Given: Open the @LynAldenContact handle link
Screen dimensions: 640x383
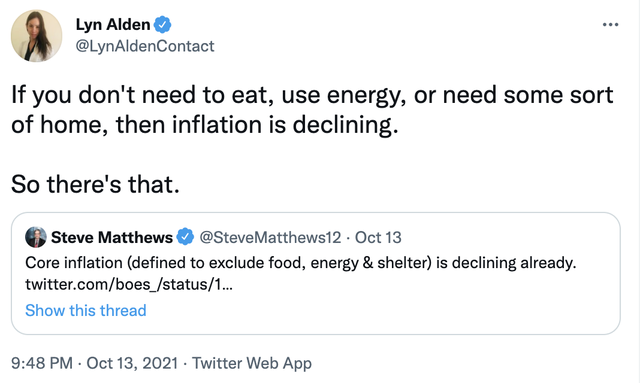Looking at the screenshot, I should (x=145, y=46).
